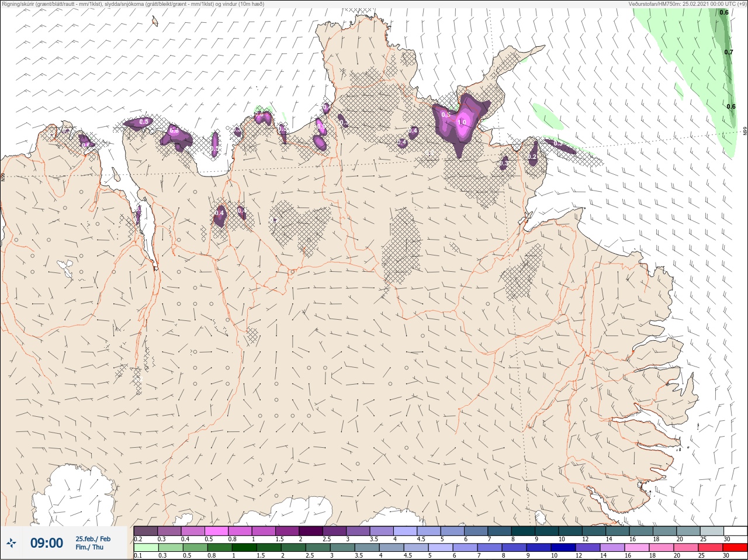Click the Veðurstofan logo icon beside the time
748x560 pixels.
click(x=11, y=543)
